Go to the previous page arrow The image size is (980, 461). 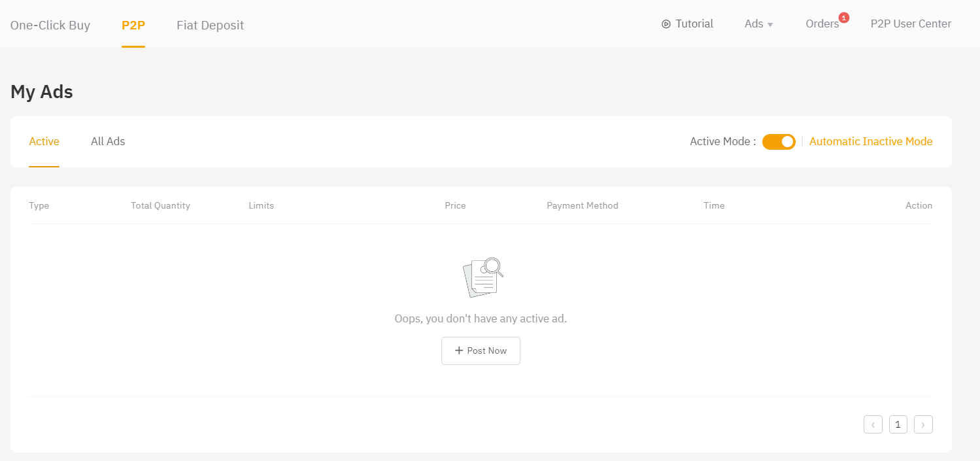click(873, 424)
